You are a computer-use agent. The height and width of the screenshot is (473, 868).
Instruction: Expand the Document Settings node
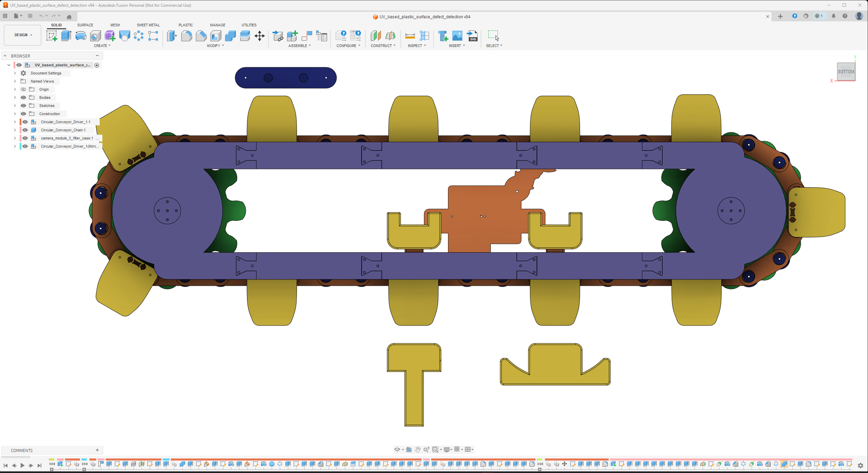click(x=15, y=73)
